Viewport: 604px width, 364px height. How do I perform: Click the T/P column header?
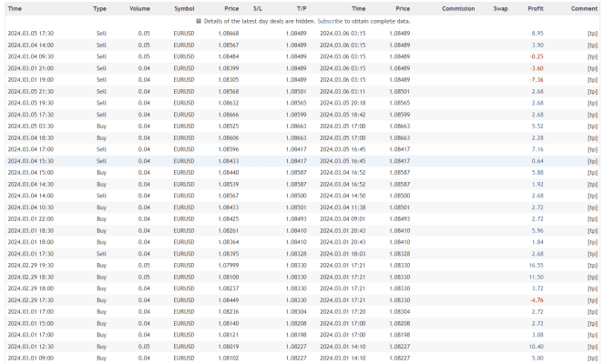302,8
